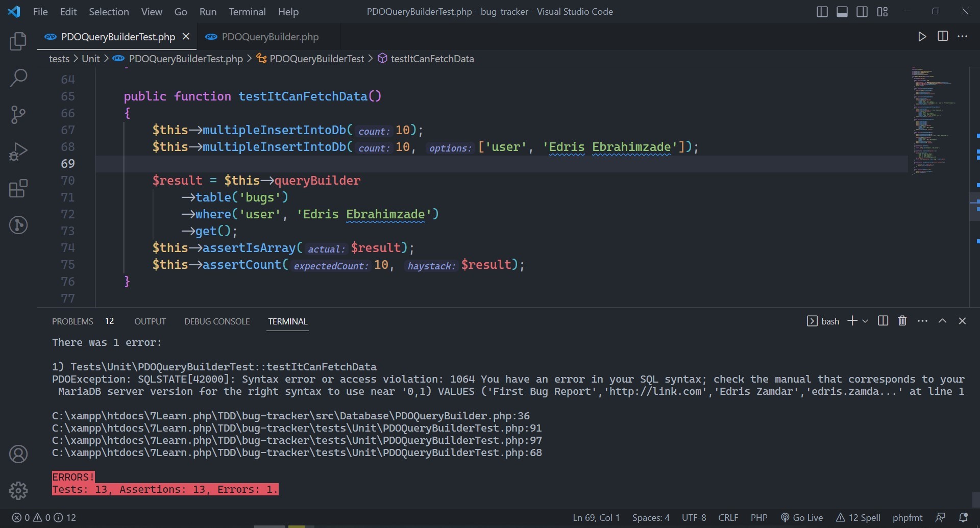Select the TERMINAL panel tab
The height and width of the screenshot is (528, 980).
click(288, 321)
